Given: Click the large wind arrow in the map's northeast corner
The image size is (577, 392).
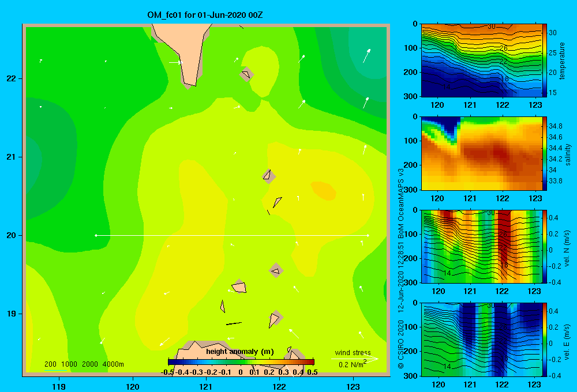Looking at the screenshot, I should coord(366,56).
